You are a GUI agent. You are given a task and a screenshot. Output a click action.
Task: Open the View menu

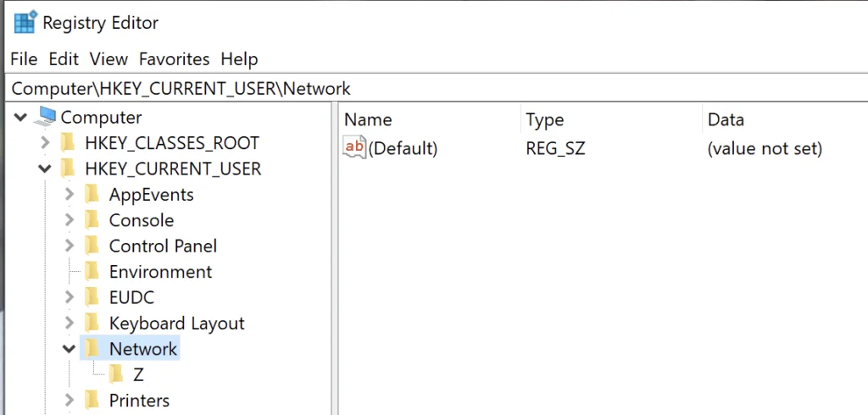tap(108, 58)
